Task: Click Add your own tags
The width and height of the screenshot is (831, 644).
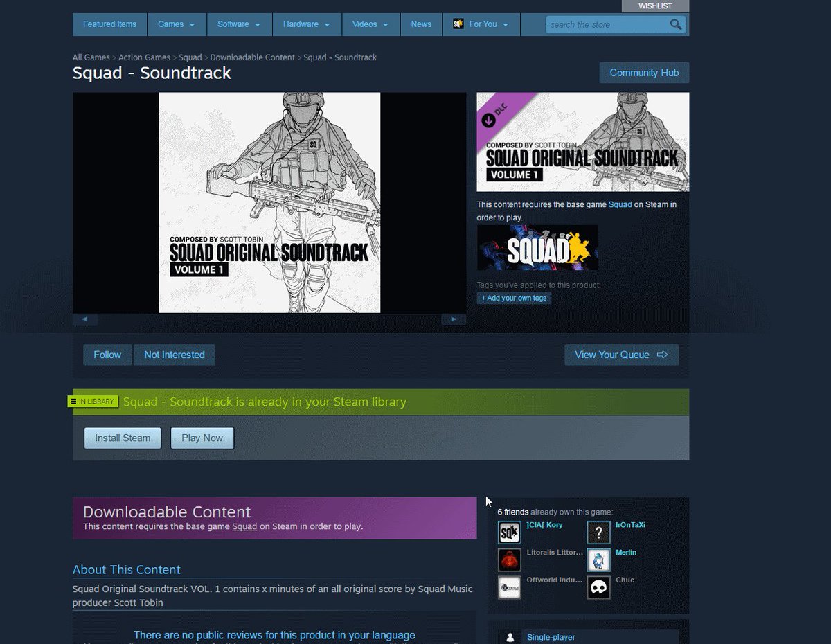Action: (x=514, y=298)
